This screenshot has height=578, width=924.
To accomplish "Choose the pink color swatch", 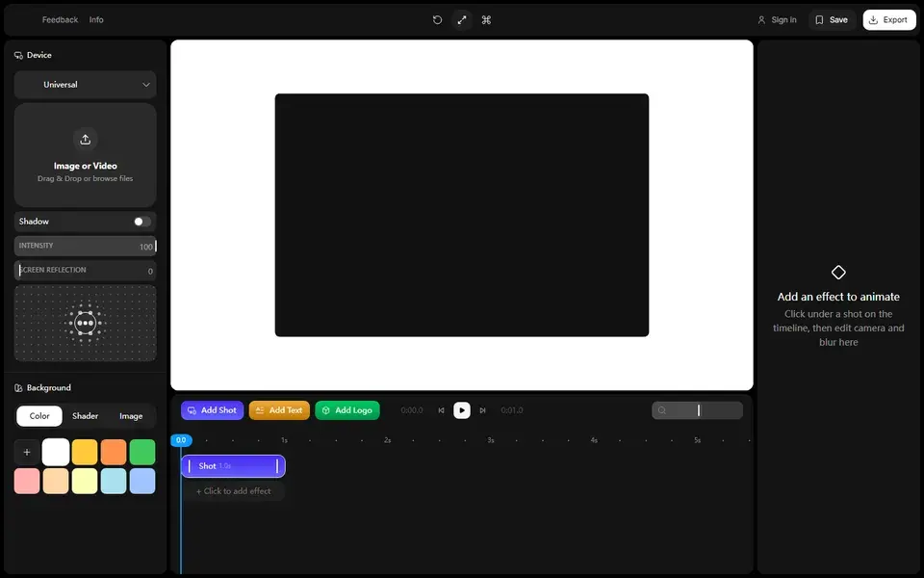I will click(27, 482).
